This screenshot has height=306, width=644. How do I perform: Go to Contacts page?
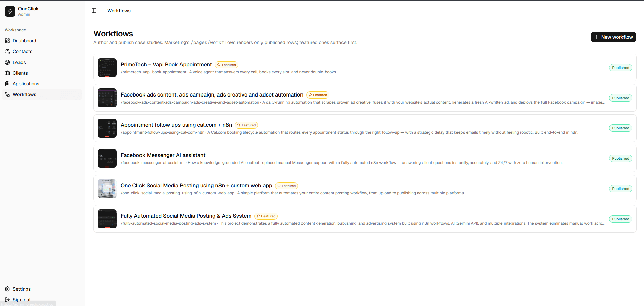pos(42,51)
